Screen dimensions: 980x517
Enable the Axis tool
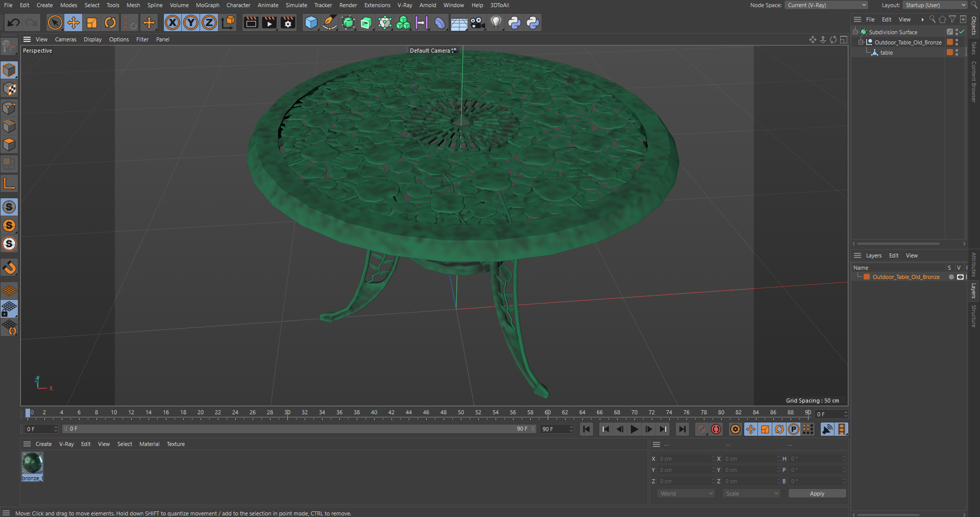coord(9,183)
